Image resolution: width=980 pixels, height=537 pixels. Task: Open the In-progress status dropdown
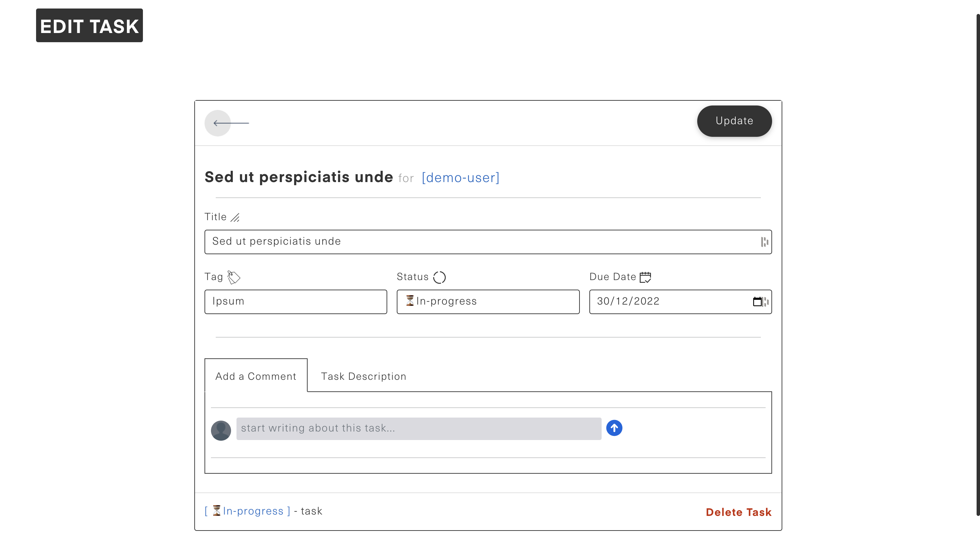[488, 302]
